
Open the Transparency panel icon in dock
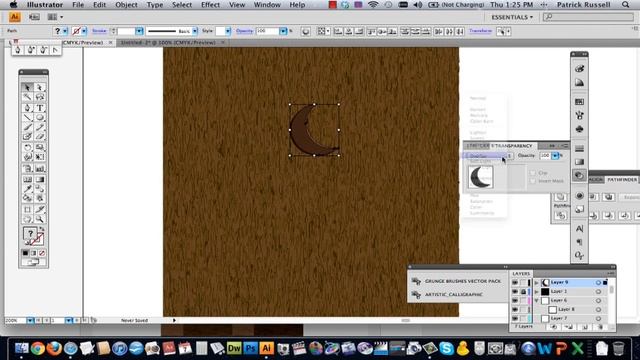(x=579, y=176)
